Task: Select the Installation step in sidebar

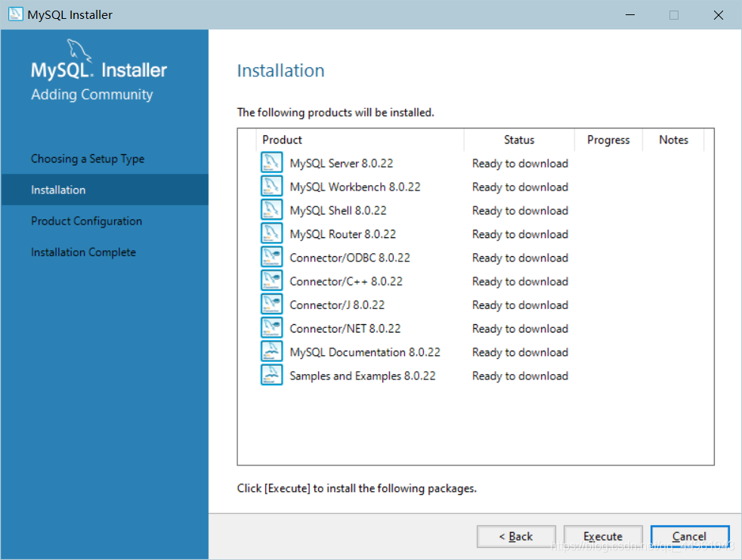Action: point(104,190)
